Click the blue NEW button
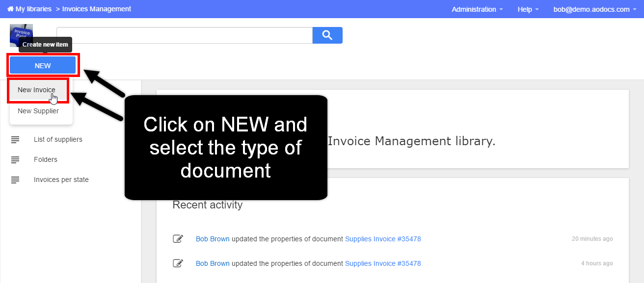This screenshot has width=644, height=283. point(43,66)
